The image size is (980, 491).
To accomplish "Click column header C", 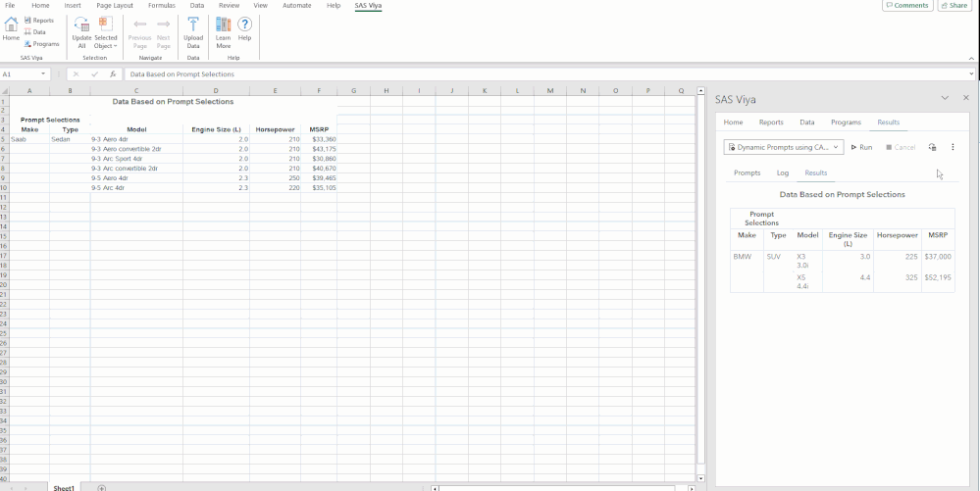I will coord(136,91).
